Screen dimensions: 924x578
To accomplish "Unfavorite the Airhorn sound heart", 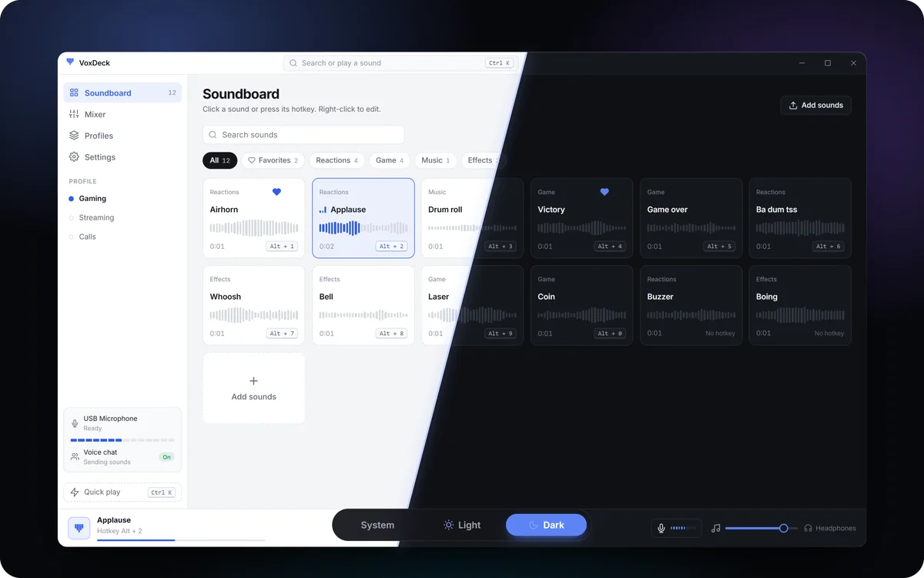I will coord(276,192).
